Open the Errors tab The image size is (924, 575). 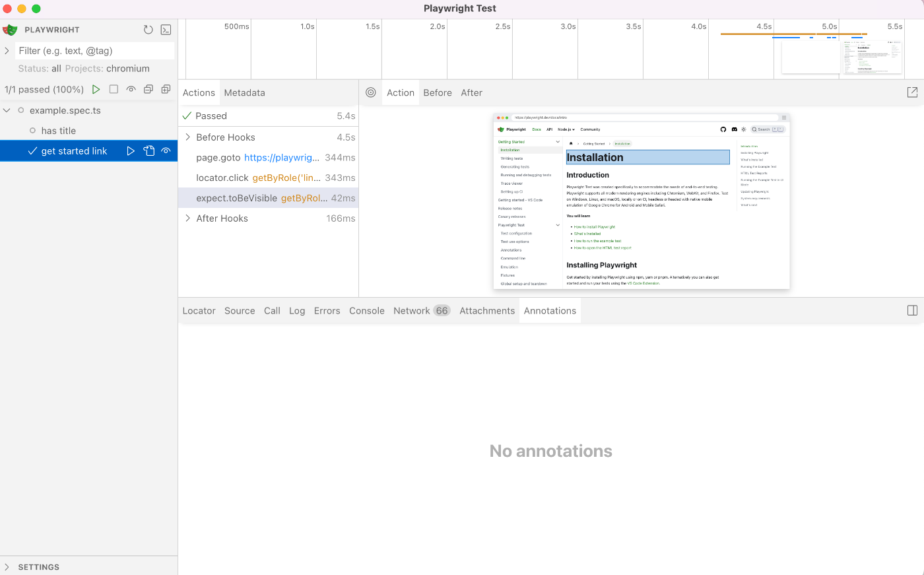327,311
